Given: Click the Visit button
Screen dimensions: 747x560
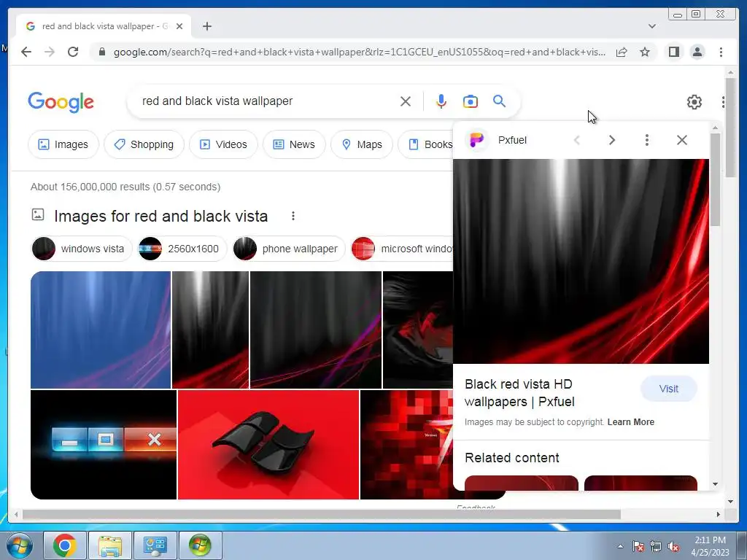Looking at the screenshot, I should pyautogui.click(x=668, y=389).
